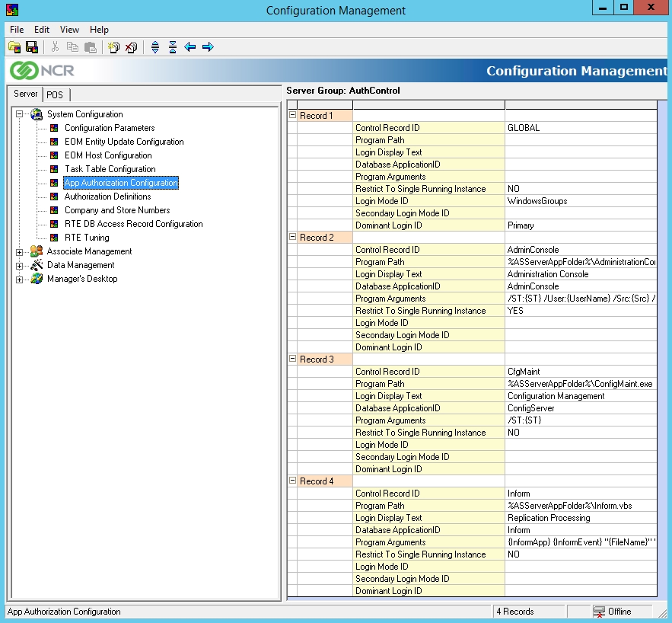Open RTE DB Access Record Configuration

pos(133,224)
